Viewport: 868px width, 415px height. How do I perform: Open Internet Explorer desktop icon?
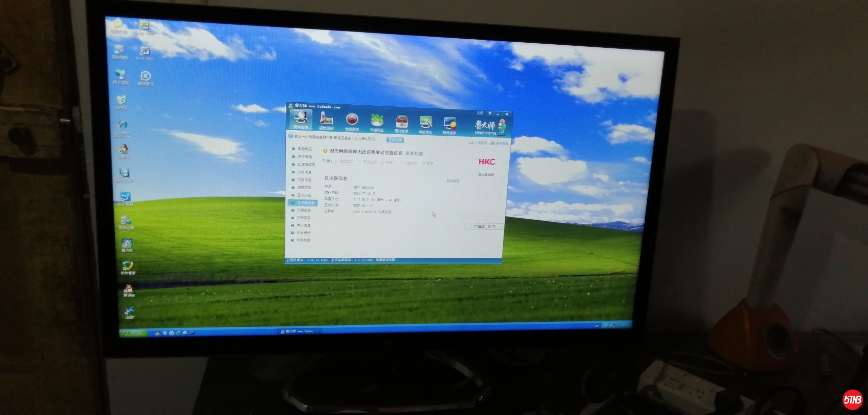point(122,127)
